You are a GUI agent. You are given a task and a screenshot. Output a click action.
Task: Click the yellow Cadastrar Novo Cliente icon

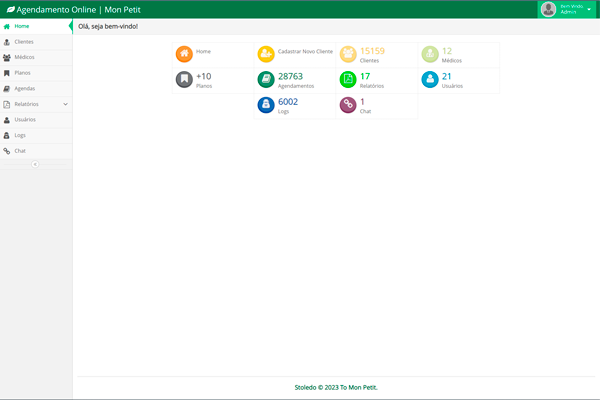(266, 54)
